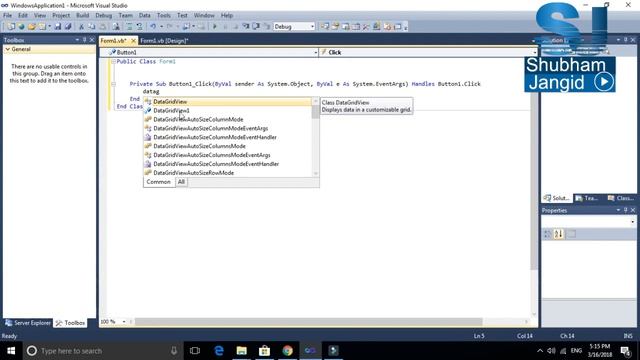Open the Click method name dropdown
This screenshot has width=640, height=360.
(x=535, y=53)
